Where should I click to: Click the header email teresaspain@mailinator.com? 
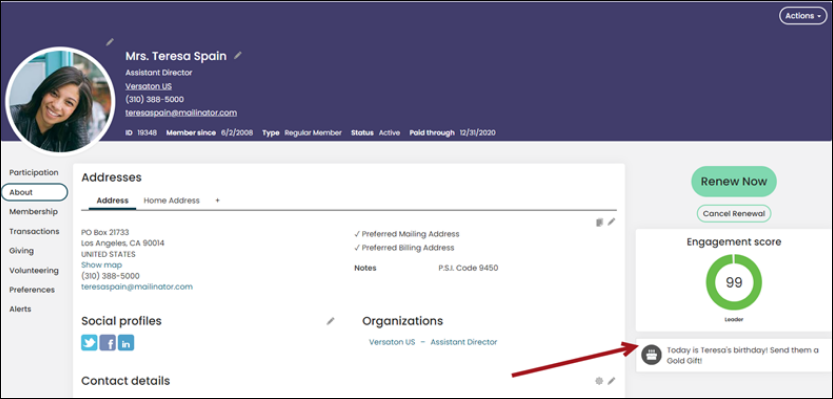pos(181,113)
